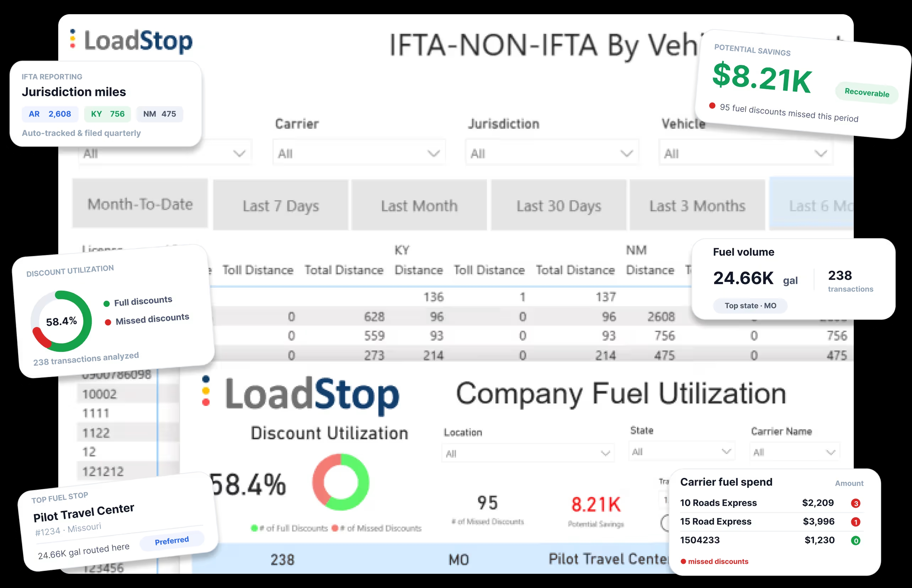Click the red badge 1 for 15 Road Express

(856, 522)
